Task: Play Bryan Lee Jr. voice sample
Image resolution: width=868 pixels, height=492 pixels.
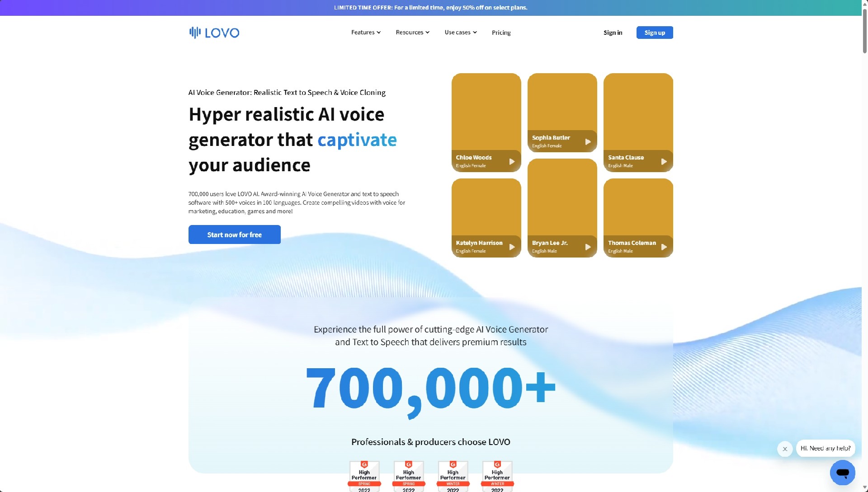Action: pos(588,247)
